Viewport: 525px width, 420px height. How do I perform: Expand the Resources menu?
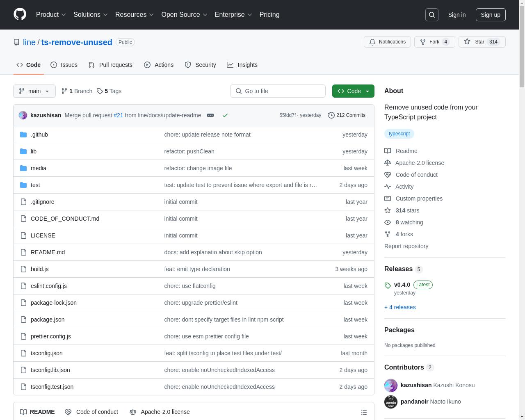click(135, 15)
